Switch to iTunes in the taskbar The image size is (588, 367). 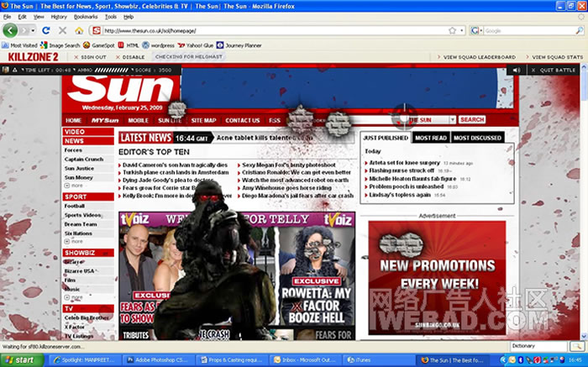click(x=378, y=360)
